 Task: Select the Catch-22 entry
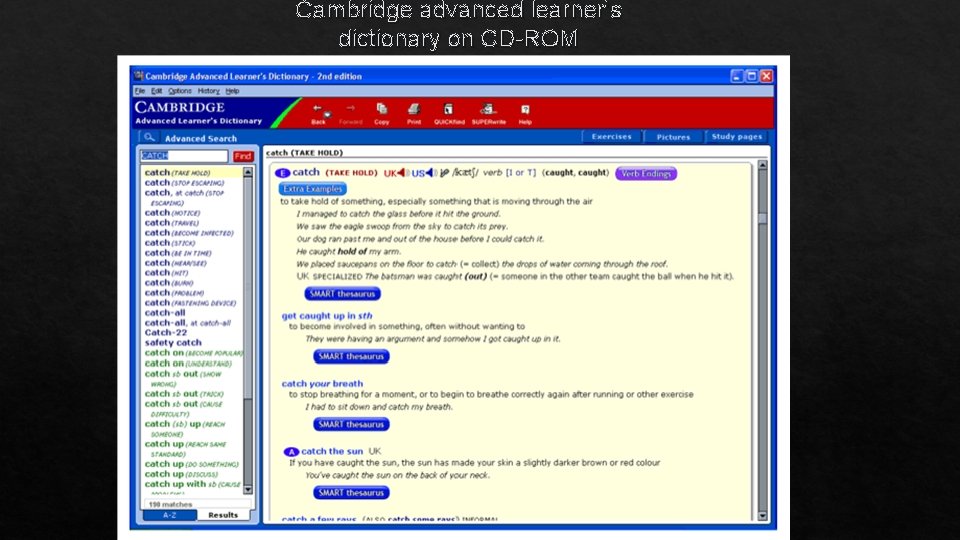coord(165,332)
